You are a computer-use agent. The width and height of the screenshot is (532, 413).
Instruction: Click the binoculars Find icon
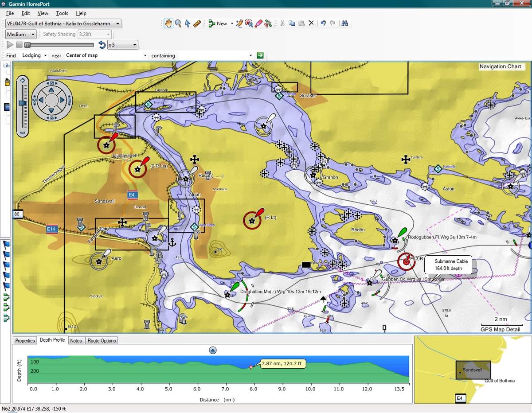click(345, 23)
